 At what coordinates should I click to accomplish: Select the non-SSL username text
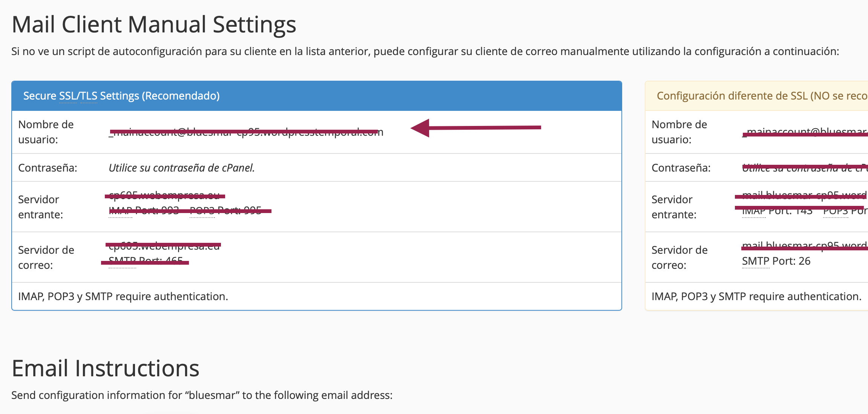click(805, 132)
